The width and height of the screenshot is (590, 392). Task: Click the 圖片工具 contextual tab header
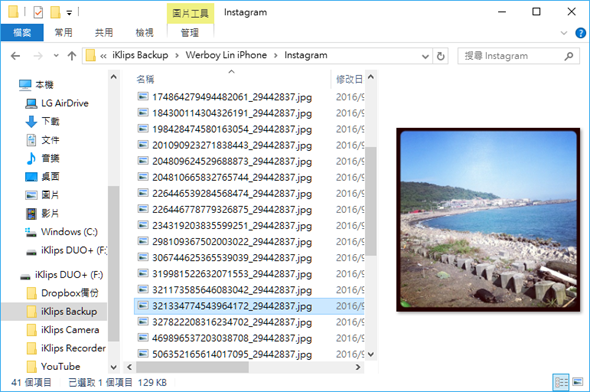point(190,14)
